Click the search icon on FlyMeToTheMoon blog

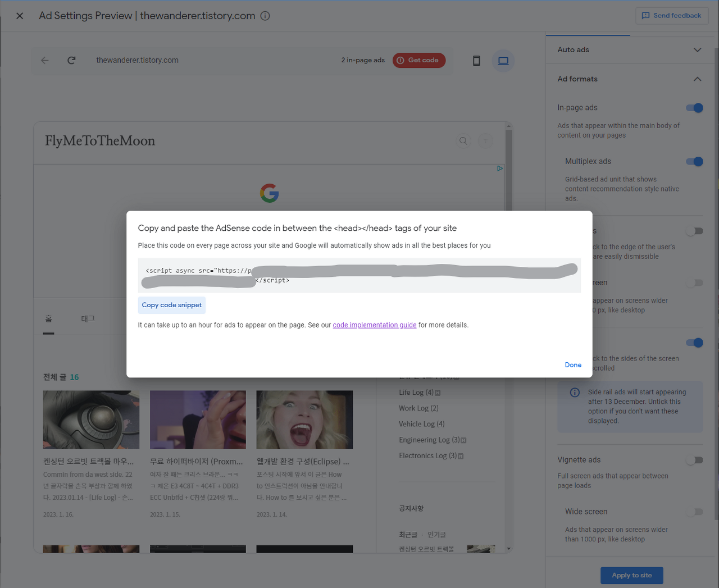tap(463, 141)
